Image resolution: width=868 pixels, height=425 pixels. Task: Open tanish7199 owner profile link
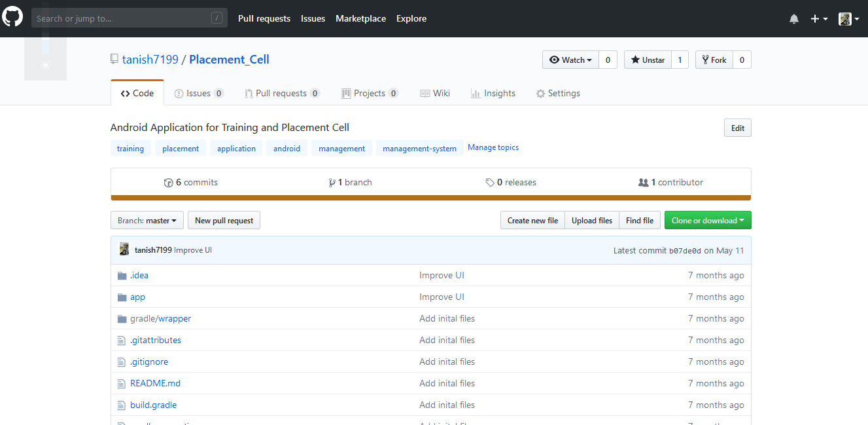(150, 60)
